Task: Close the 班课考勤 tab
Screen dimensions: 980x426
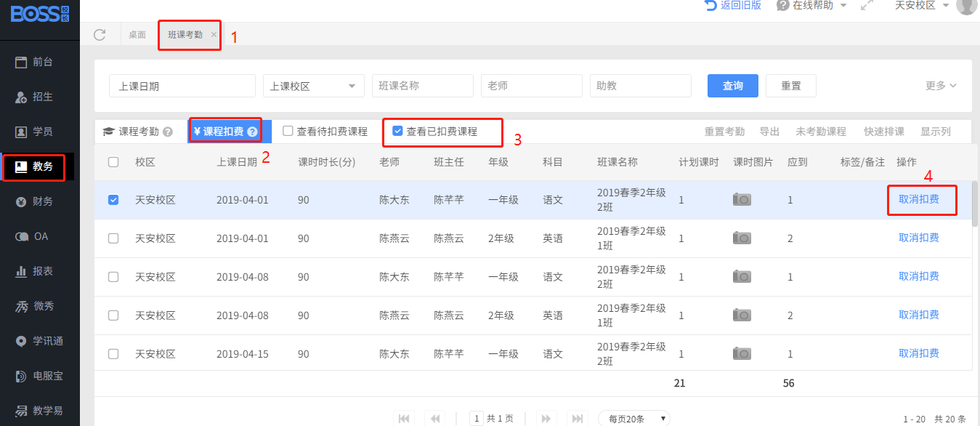Action: point(214,35)
